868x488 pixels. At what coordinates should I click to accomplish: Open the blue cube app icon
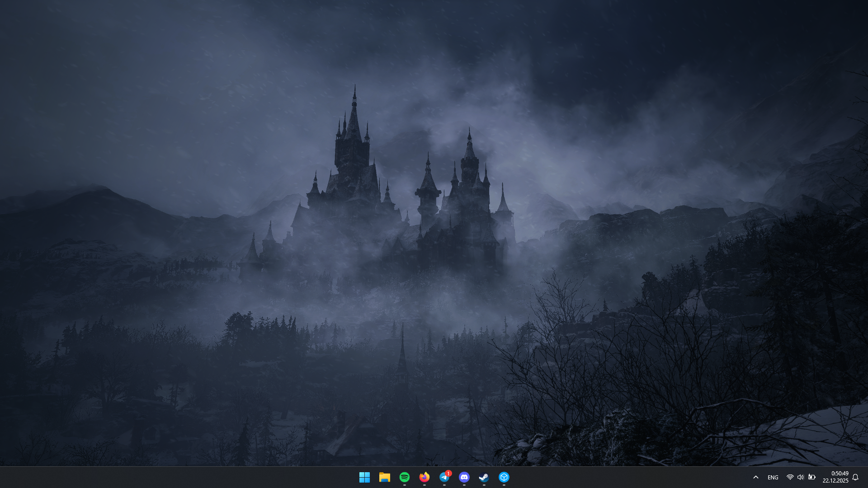pyautogui.click(x=504, y=477)
